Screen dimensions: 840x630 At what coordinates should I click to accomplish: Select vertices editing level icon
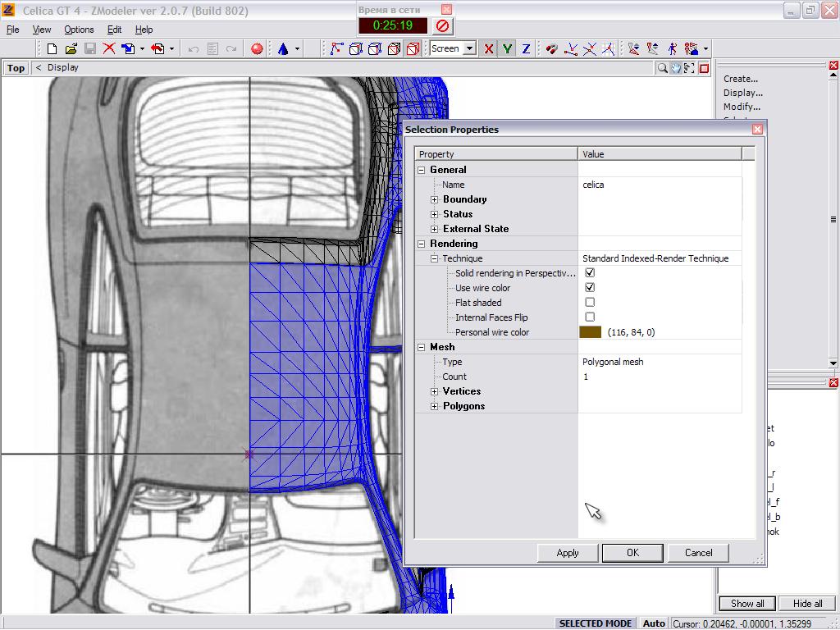(336, 49)
